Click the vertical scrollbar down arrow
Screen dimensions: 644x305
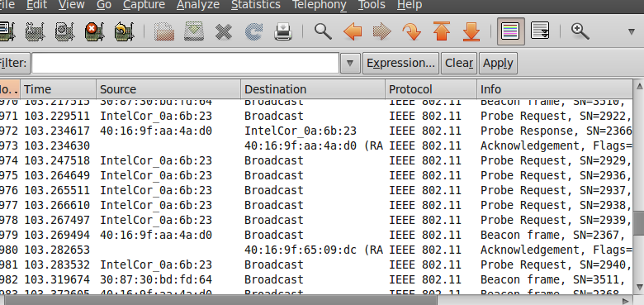[x=639, y=287]
